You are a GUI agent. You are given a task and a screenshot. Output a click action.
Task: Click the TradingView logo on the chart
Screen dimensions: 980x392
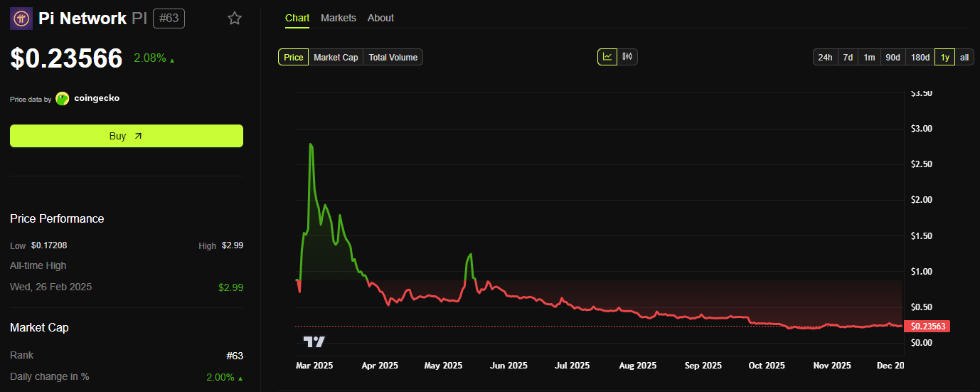(314, 342)
